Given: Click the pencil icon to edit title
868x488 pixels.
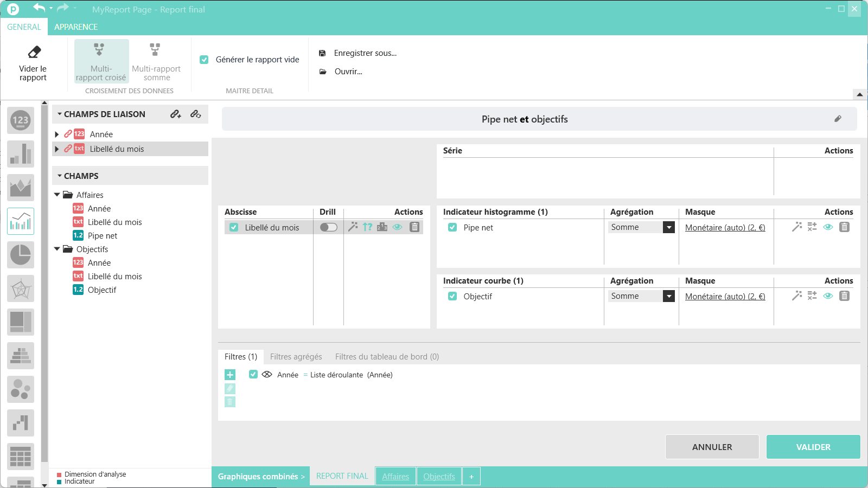Looking at the screenshot, I should tap(838, 119).
